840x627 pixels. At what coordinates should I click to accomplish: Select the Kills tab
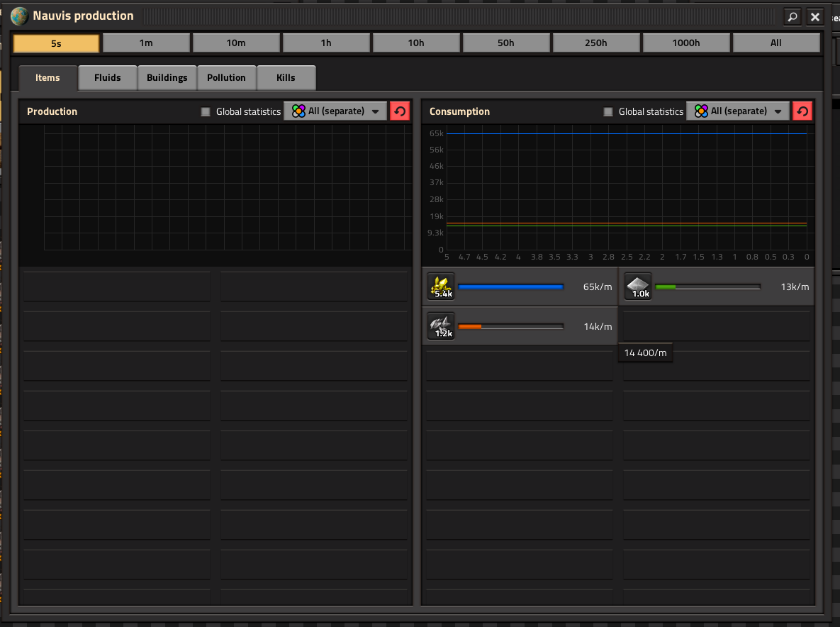[x=286, y=78]
